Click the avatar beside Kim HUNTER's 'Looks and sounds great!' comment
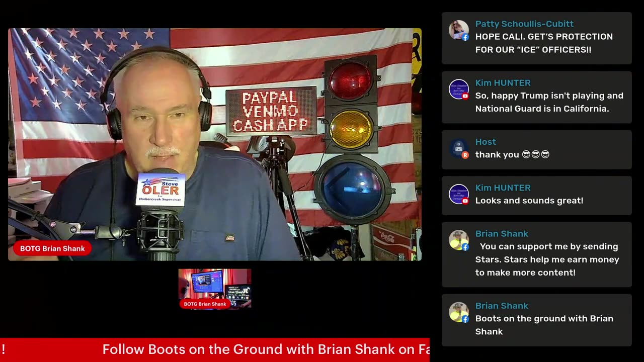 (458, 194)
